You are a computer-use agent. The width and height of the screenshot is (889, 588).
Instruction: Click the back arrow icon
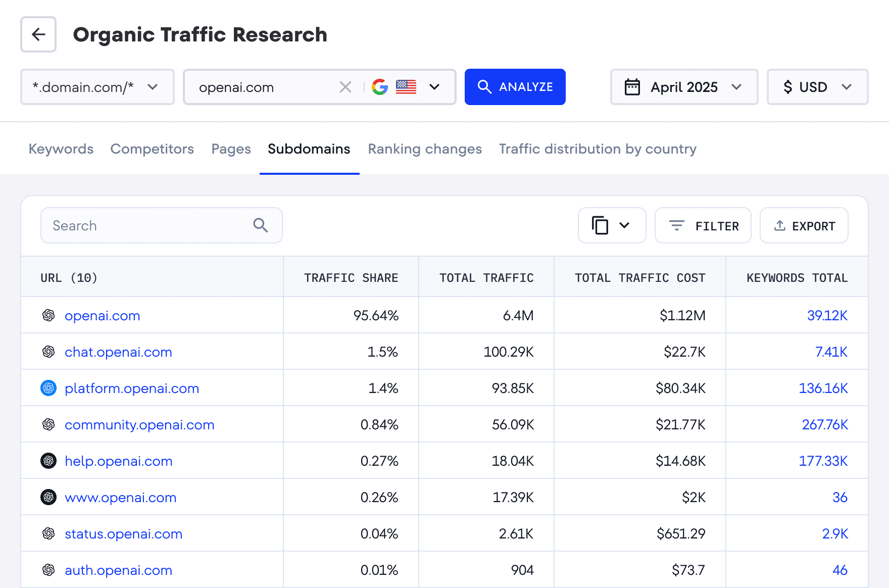click(38, 34)
